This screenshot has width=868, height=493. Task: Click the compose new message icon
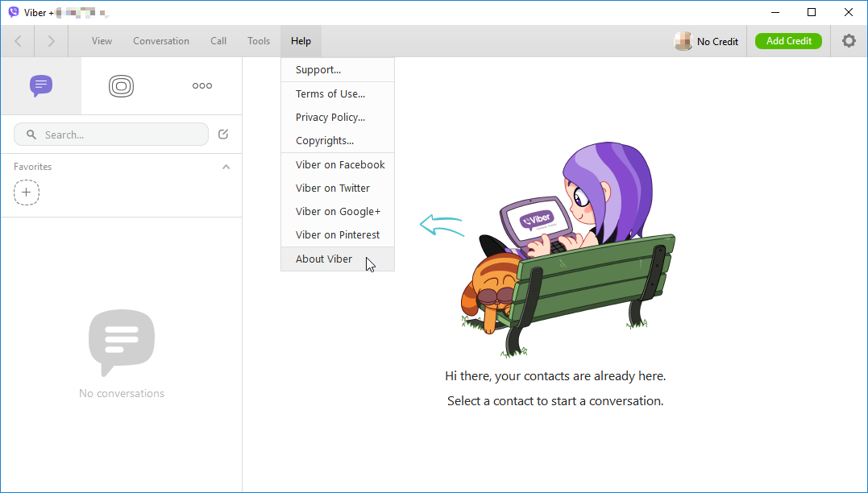(223, 134)
